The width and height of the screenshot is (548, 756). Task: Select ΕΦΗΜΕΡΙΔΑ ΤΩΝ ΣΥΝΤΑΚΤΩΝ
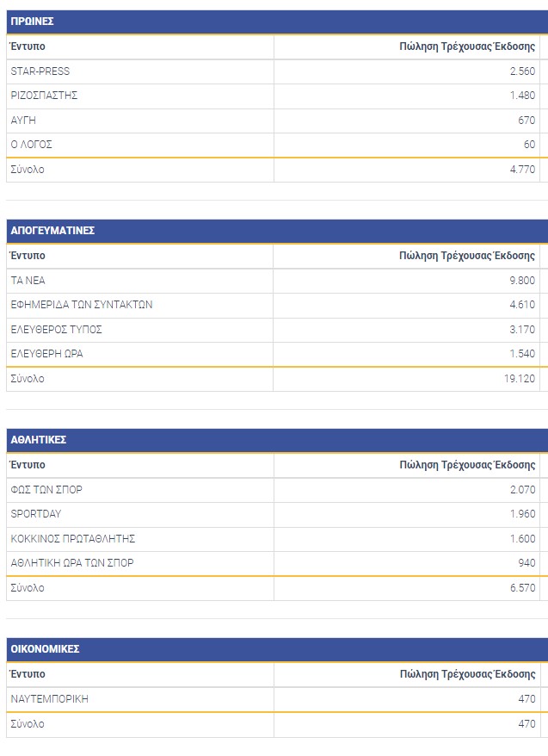pyautogui.click(x=82, y=305)
